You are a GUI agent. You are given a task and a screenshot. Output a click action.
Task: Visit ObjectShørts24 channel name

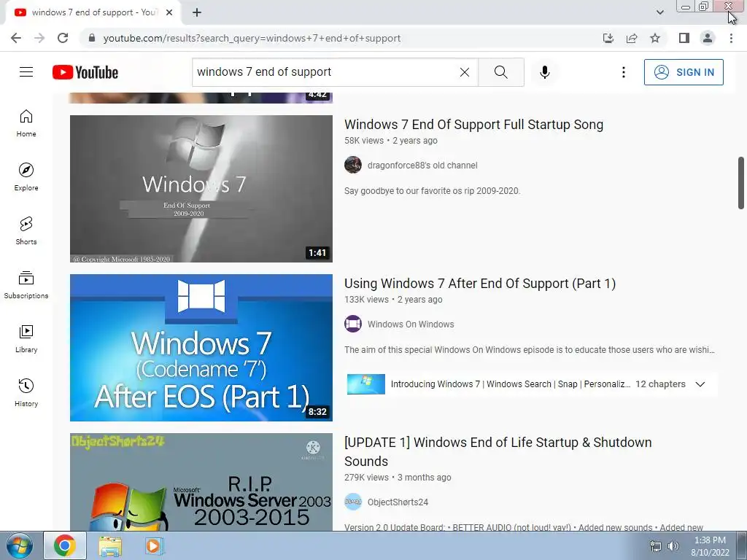(398, 502)
